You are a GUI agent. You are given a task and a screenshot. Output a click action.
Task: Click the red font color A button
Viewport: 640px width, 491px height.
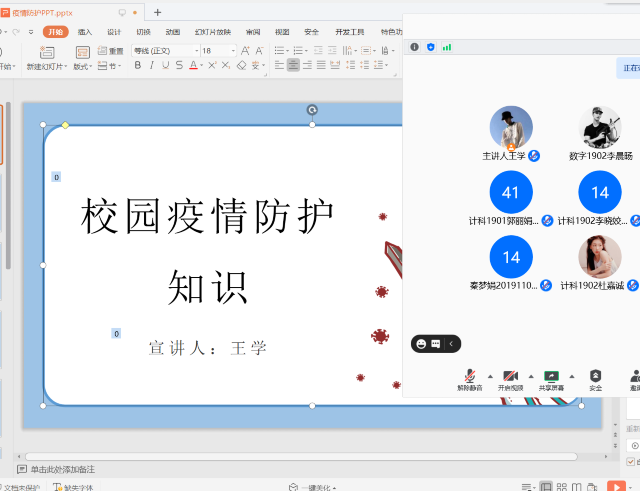point(193,65)
